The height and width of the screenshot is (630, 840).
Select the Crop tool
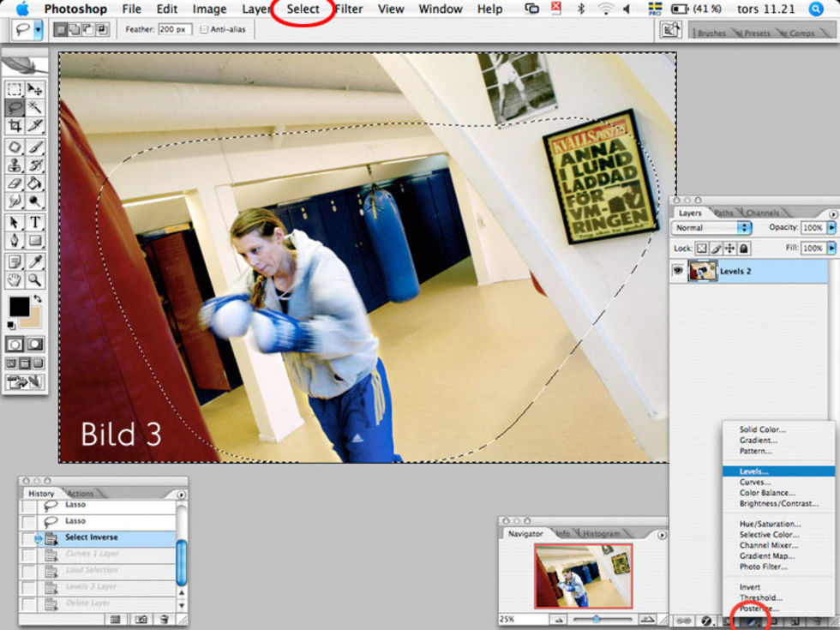click(x=15, y=127)
